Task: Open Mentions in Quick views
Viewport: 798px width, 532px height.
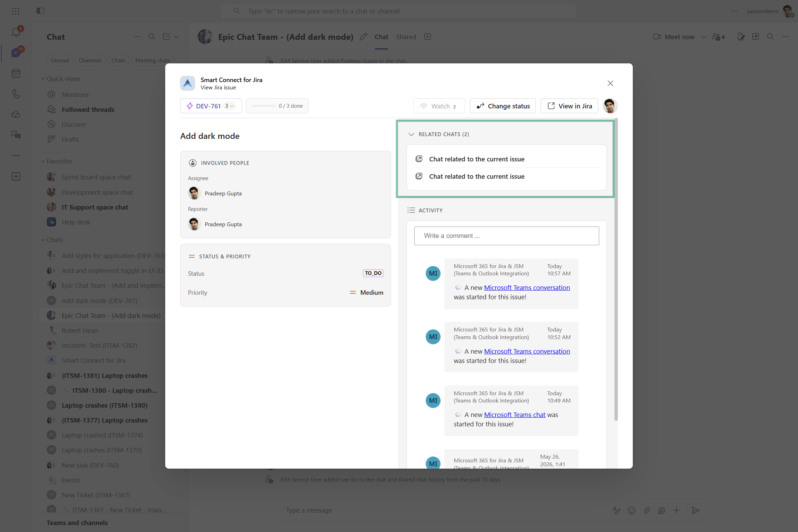Action: (75, 95)
